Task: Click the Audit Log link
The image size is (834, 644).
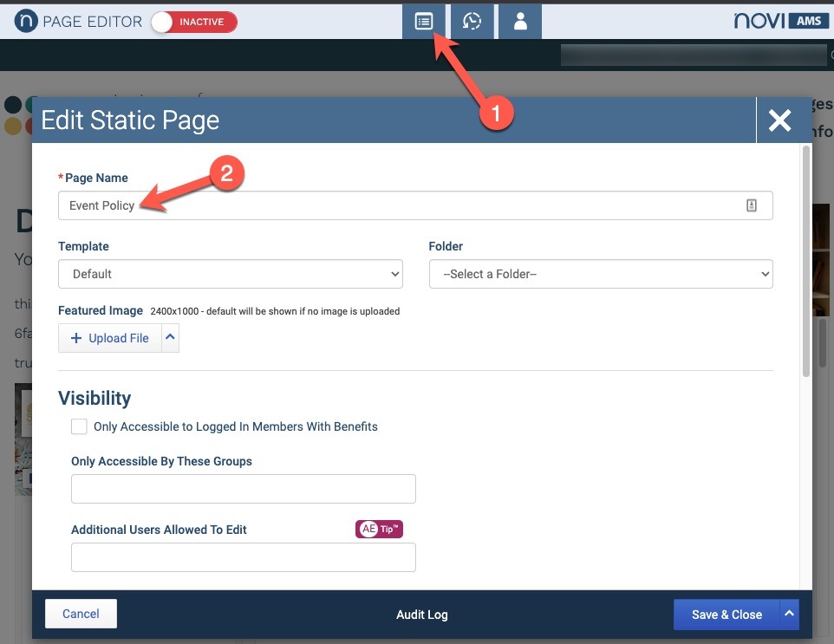Action: (422, 615)
